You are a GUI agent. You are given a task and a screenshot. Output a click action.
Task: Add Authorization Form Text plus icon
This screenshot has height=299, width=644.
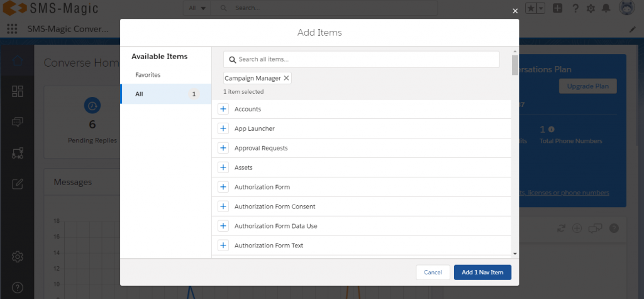tap(223, 245)
